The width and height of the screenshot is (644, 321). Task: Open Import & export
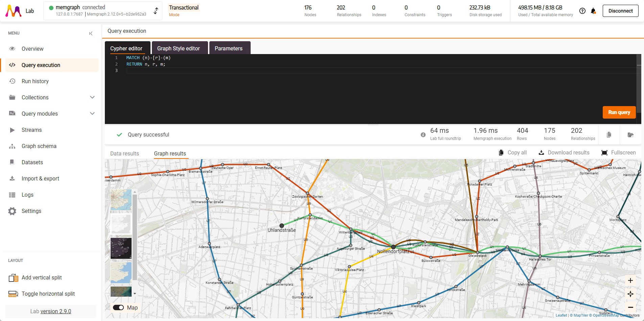[41, 178]
